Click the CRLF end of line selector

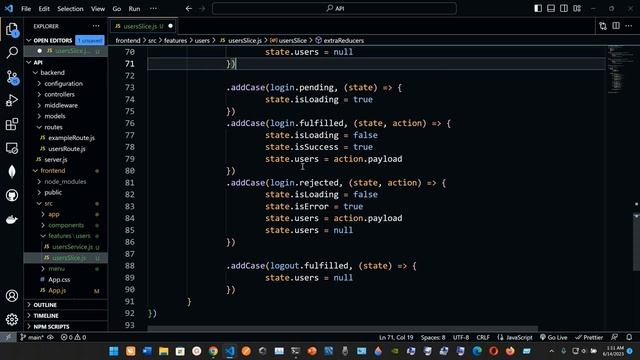pyautogui.click(x=483, y=337)
